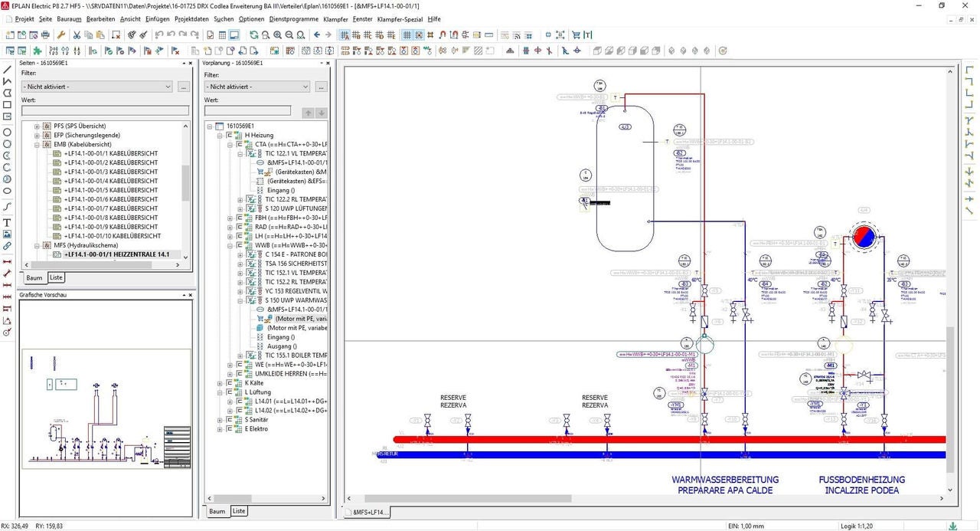This screenshot has width=980, height=531.
Task: Open the '- Nicht aktiviert -' filter dropdown
Action: [96, 86]
